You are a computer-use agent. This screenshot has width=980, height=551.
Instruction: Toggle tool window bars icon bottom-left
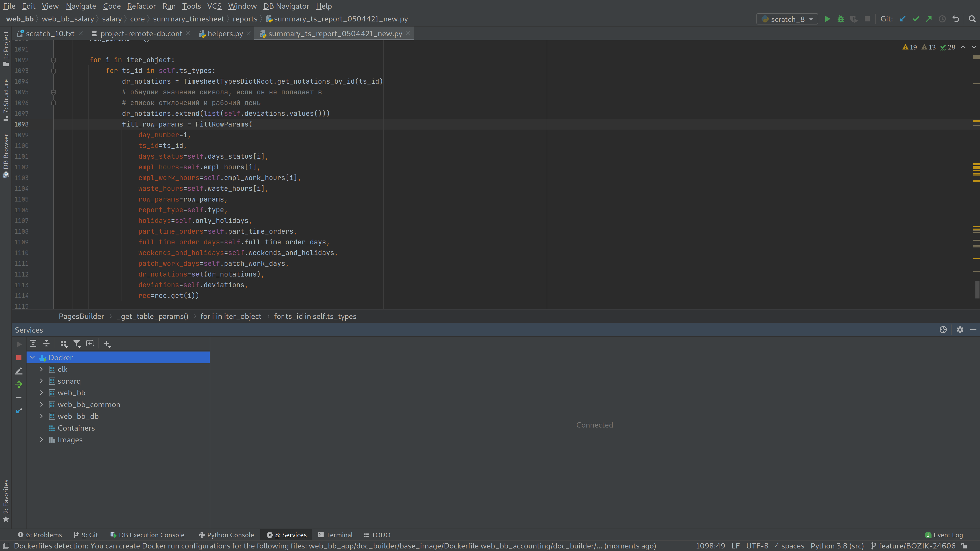pos(6,546)
